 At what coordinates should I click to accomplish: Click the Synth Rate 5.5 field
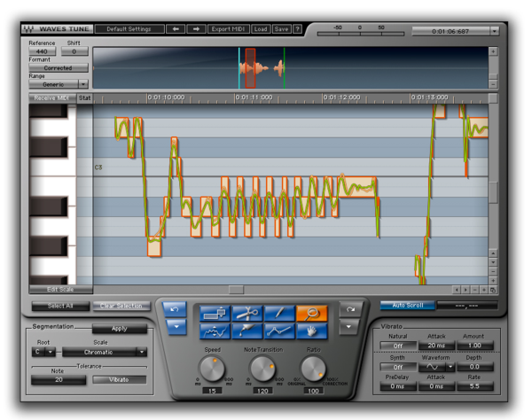click(x=475, y=386)
